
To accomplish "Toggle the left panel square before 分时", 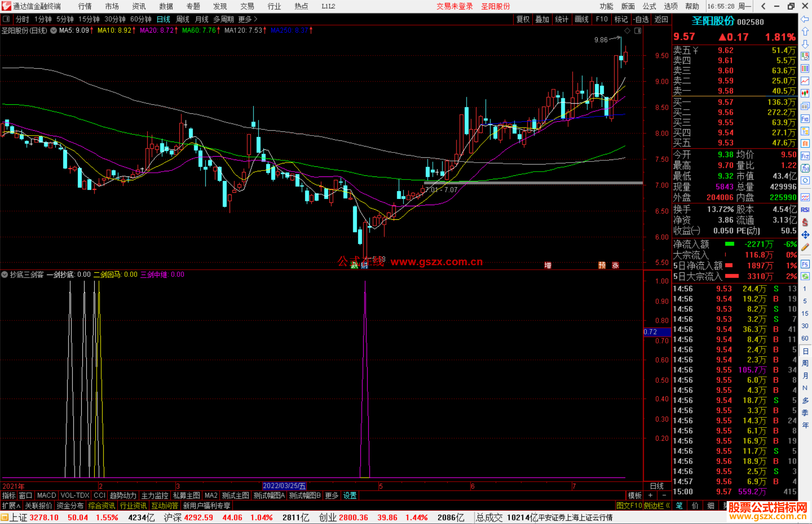I will coord(6,19).
